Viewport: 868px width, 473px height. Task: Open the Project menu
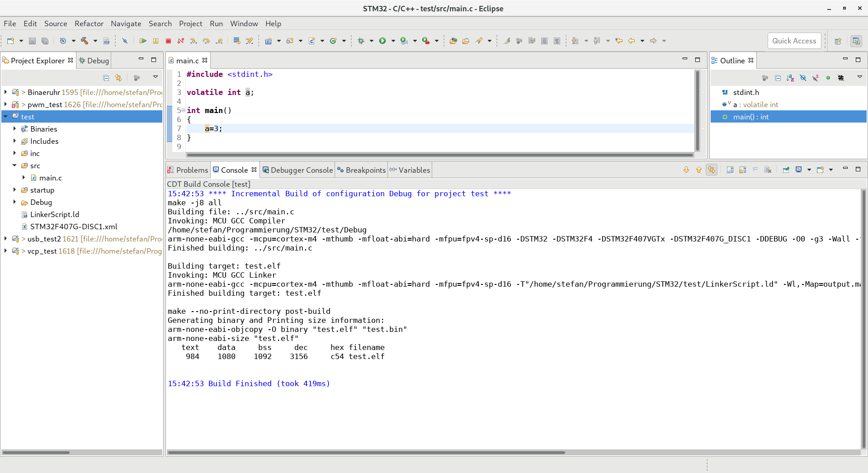(x=190, y=24)
